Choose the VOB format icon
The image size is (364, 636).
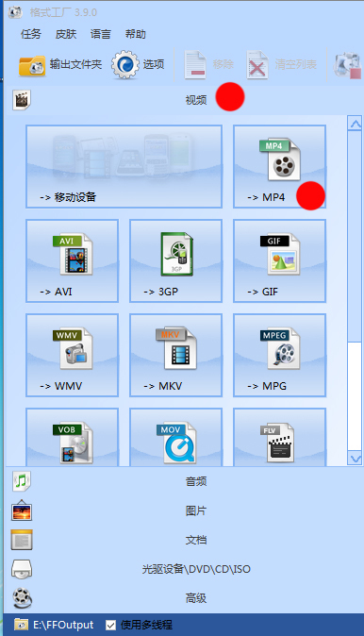[73, 443]
